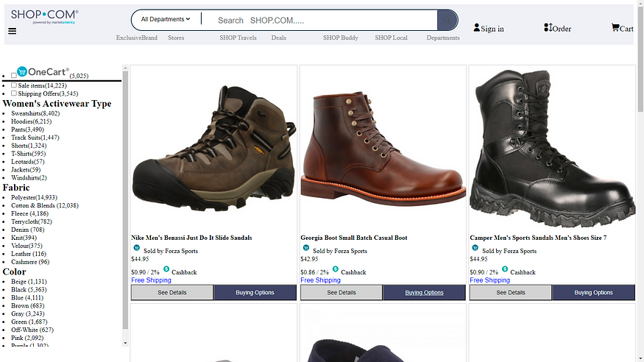
Task: Filter by Leotards(57)
Action: (x=27, y=162)
